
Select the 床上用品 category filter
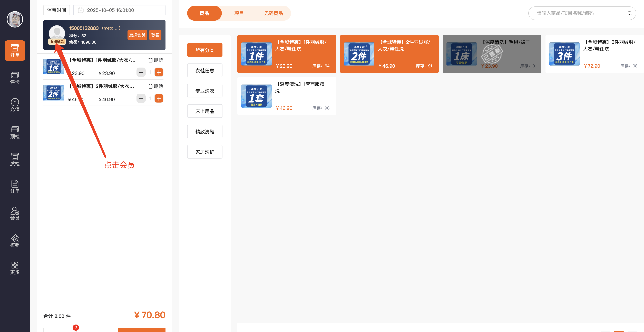[x=204, y=111]
